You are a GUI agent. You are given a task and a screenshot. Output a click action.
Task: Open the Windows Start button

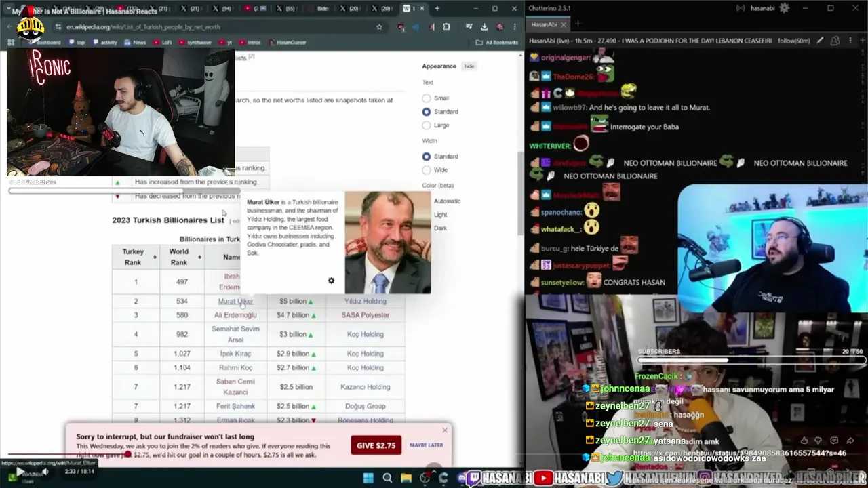[x=368, y=478]
